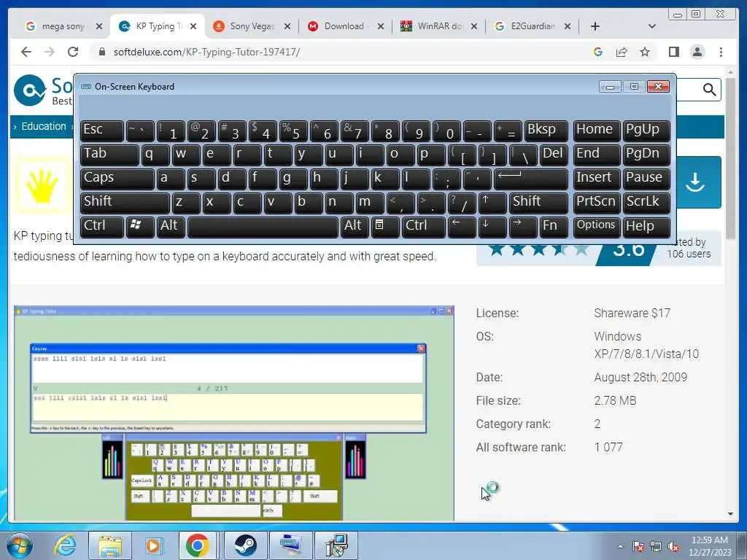Open the Chrome profile avatar
This screenshot has height=560, width=747.
(697, 52)
